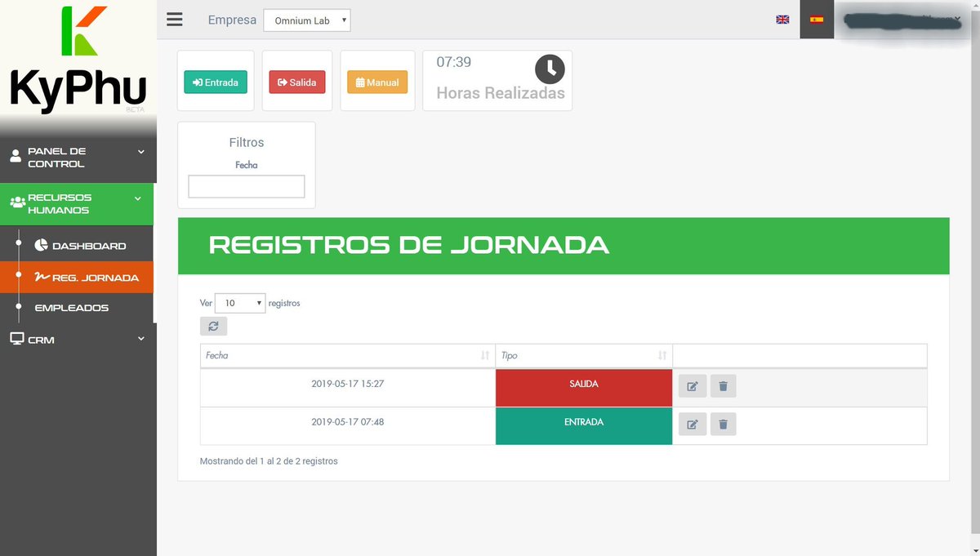Sort by the Fecha column arrows
Viewport: 980px width, 556px height.
point(485,355)
